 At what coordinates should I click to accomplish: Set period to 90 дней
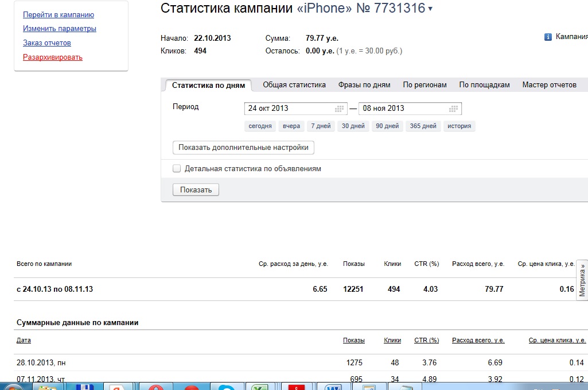click(x=387, y=126)
